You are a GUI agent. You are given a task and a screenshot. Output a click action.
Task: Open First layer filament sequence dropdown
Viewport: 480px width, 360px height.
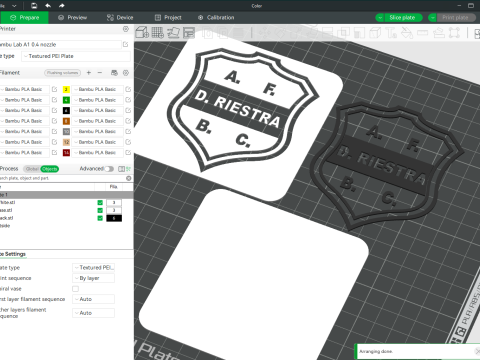pyautogui.click(x=94, y=299)
